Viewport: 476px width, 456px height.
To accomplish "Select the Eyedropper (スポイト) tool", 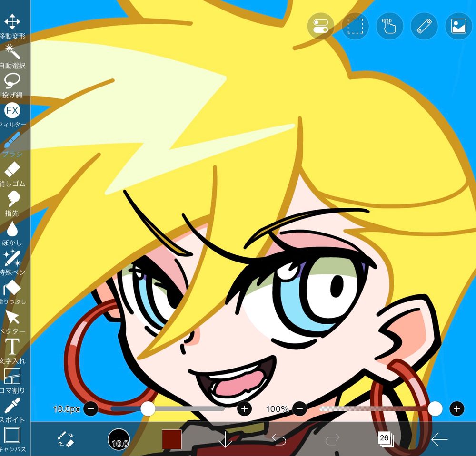I will click(12, 410).
